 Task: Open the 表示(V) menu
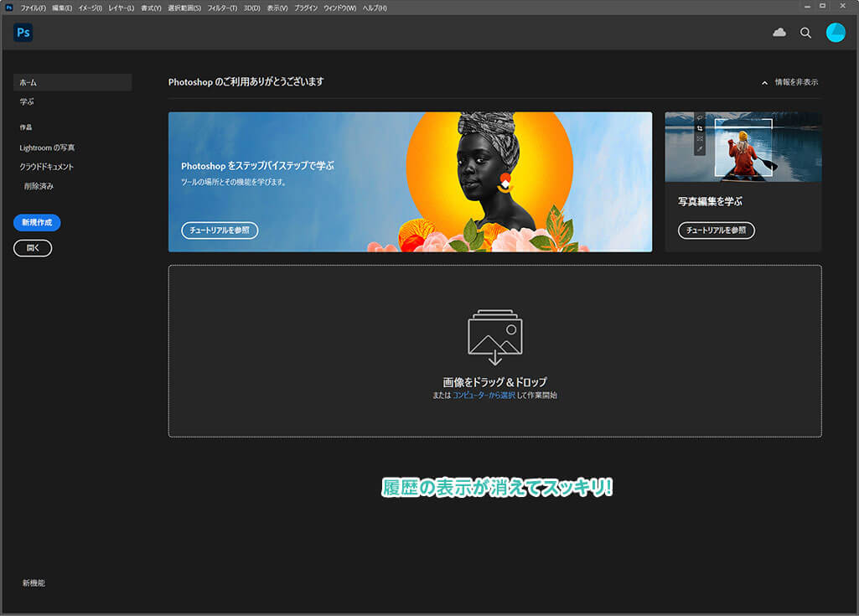point(277,8)
